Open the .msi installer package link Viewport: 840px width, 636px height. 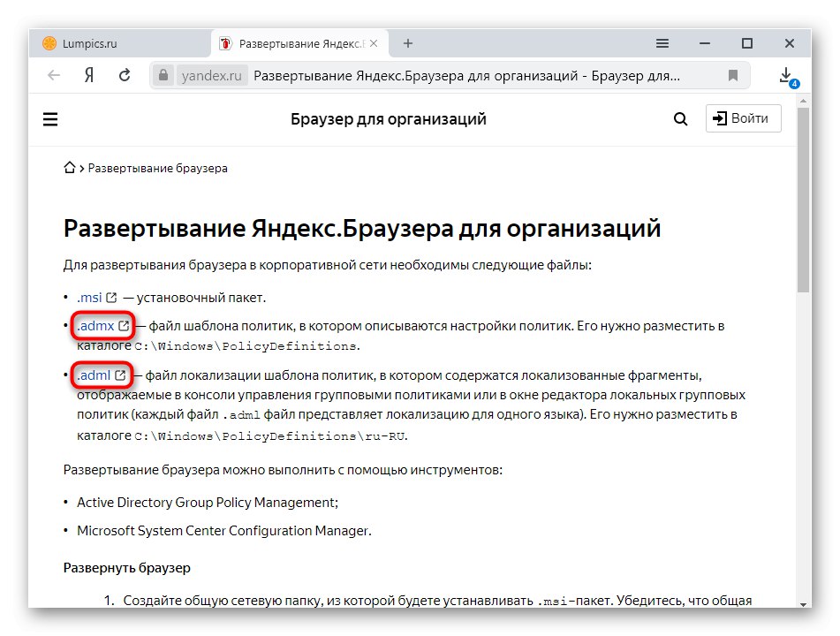coord(89,297)
